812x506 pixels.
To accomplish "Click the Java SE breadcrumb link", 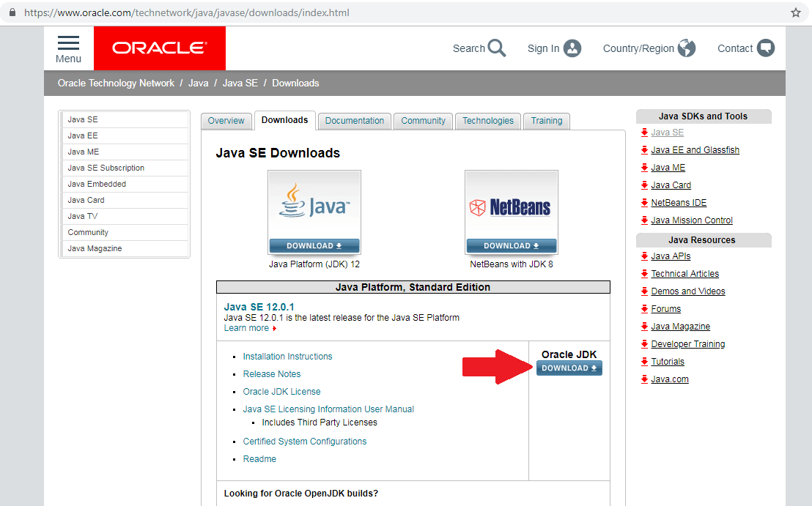I will [240, 83].
